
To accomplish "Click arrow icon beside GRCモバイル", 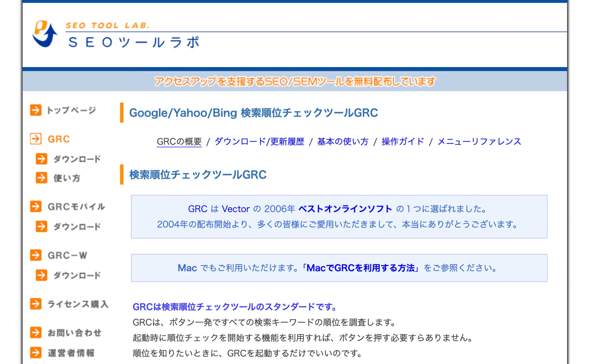I will tap(36, 206).
